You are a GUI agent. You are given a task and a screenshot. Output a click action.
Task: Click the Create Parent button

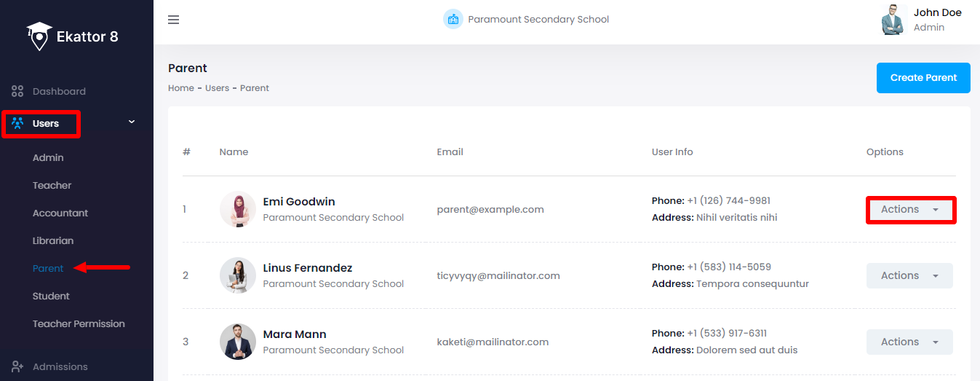923,78
